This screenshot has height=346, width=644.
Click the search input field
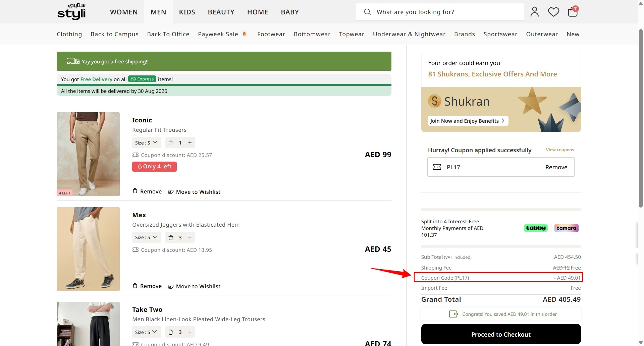click(x=440, y=12)
